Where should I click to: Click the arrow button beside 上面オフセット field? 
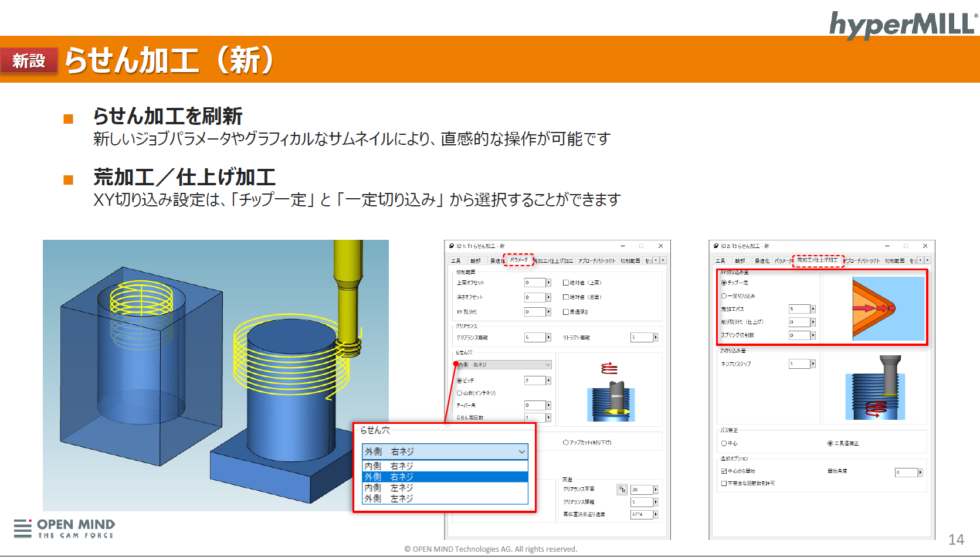click(x=548, y=283)
